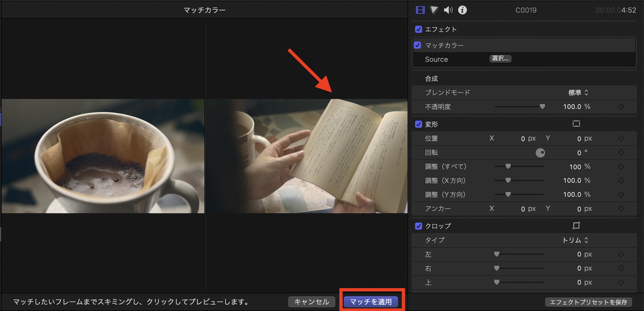
Task: Click エフェクトプリセットを保存 button
Action: 589,302
